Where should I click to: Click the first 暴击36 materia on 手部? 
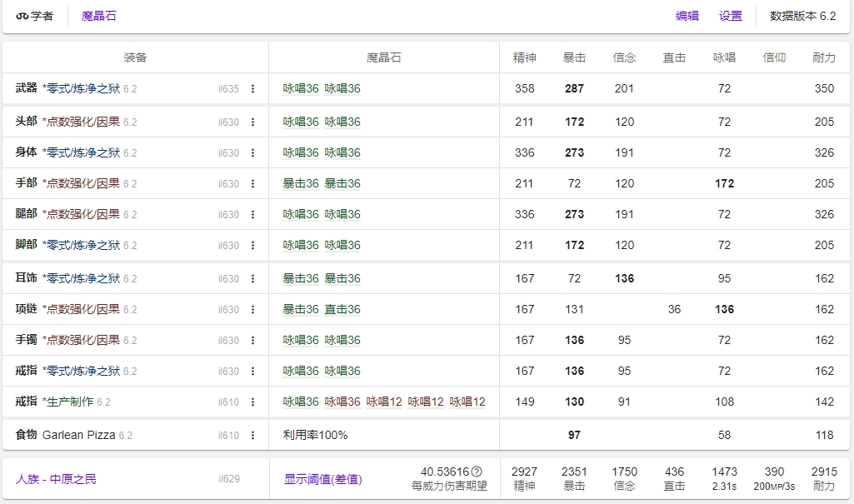tap(300, 183)
